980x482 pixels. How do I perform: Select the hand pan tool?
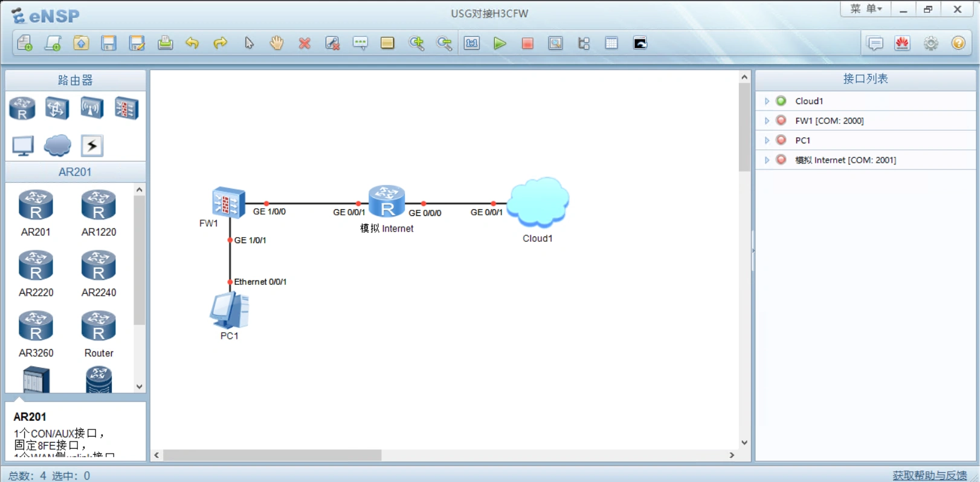pyautogui.click(x=277, y=43)
